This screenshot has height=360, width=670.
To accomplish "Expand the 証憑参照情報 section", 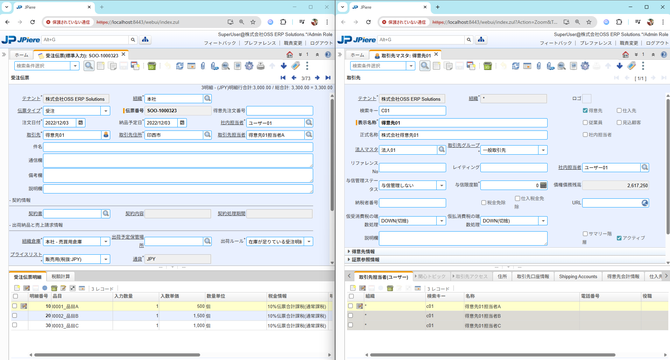I will (363, 260).
